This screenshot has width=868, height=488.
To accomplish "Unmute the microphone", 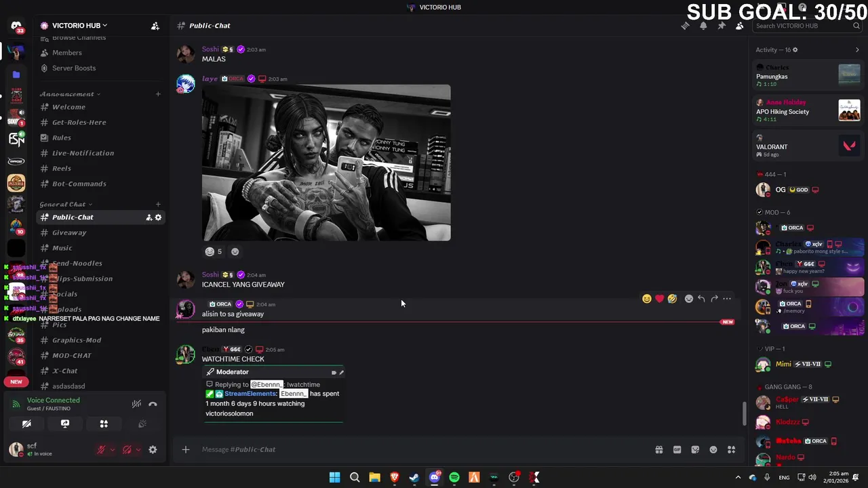I will coord(101,449).
